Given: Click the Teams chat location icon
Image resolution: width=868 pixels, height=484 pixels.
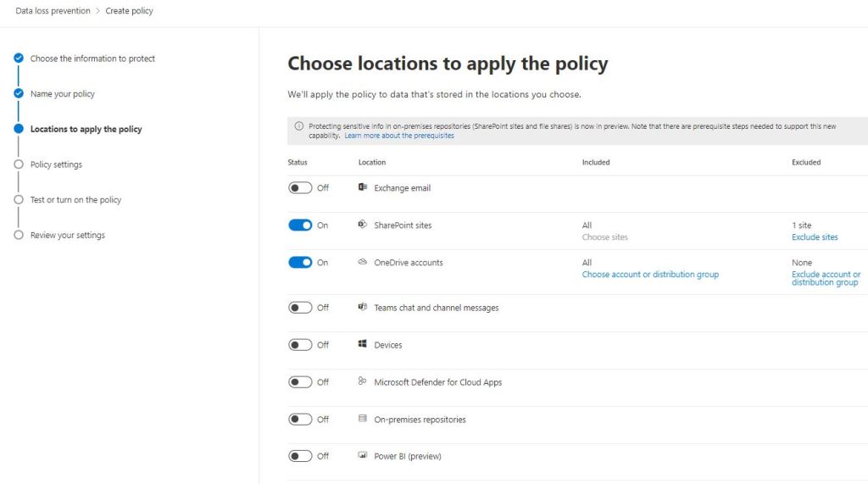Looking at the screenshot, I should coord(363,307).
